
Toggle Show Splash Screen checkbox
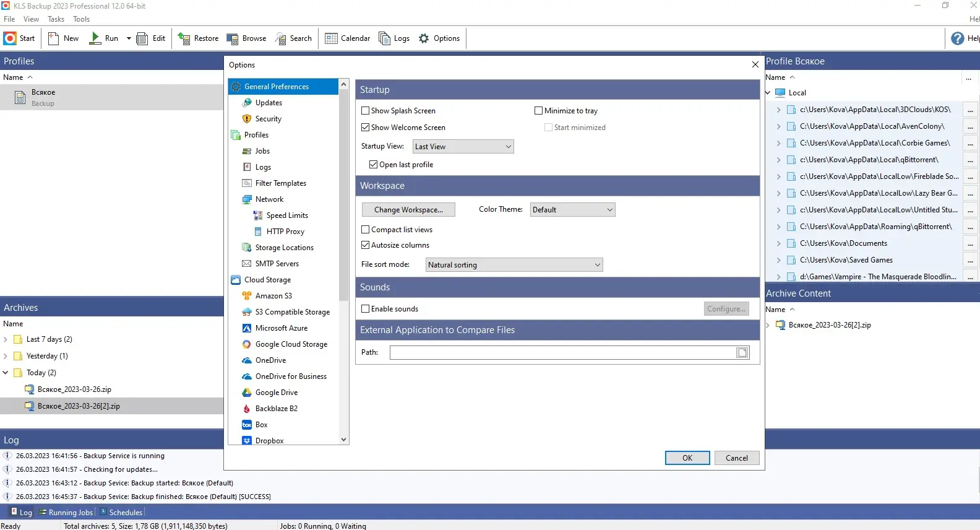click(x=366, y=111)
